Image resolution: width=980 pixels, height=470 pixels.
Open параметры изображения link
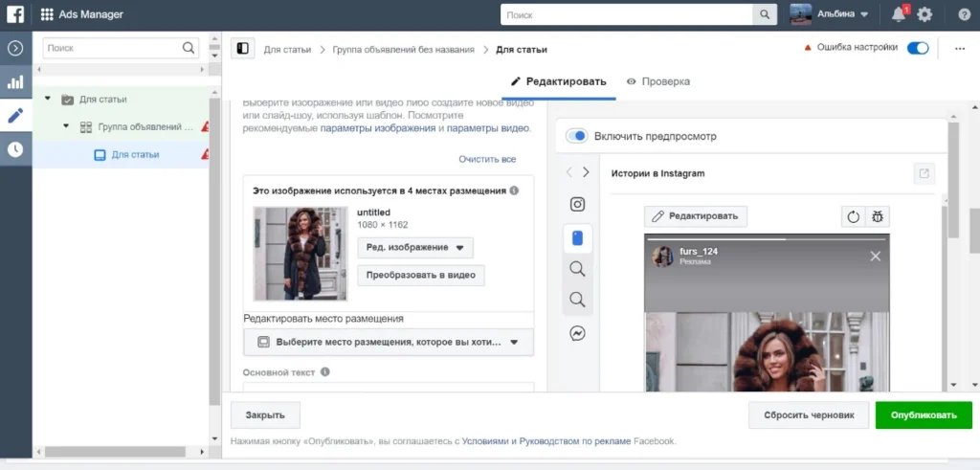point(378,128)
